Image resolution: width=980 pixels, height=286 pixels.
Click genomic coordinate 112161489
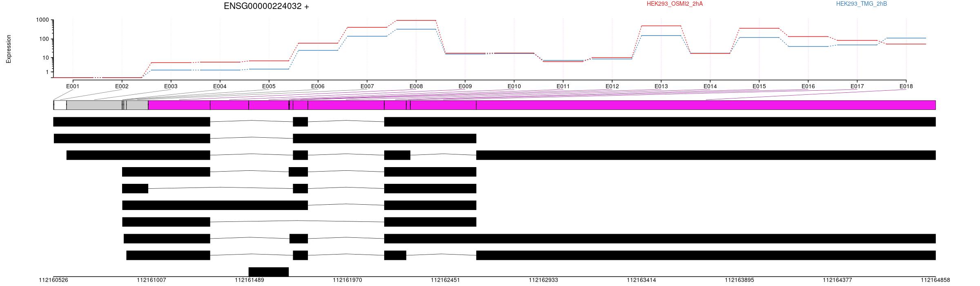(x=249, y=280)
